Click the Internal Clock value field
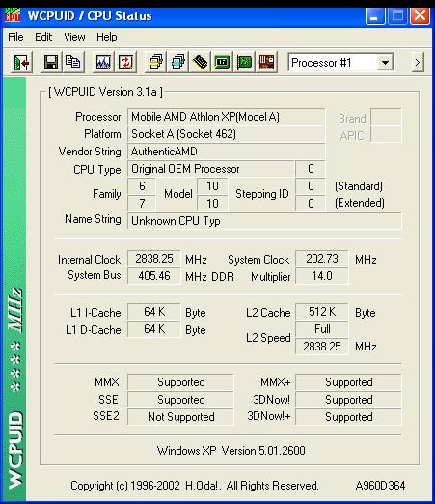 (x=154, y=259)
